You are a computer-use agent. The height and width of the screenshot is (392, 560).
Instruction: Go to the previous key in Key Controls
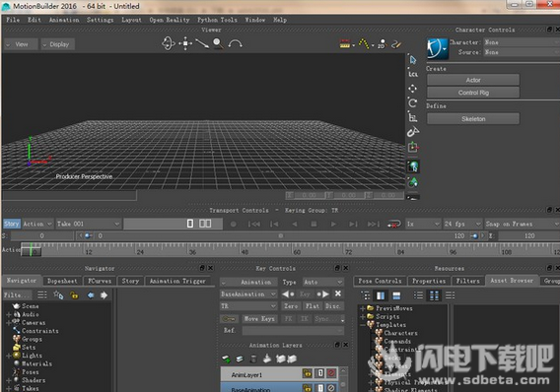(288, 294)
